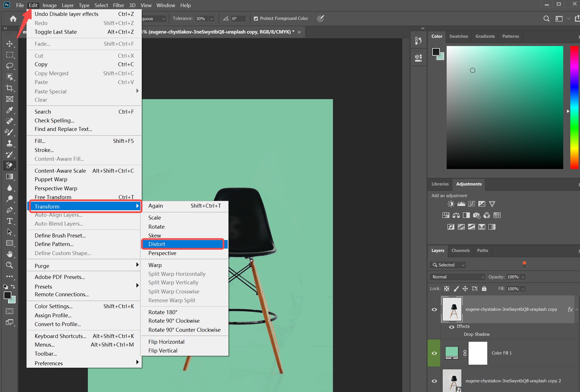The height and width of the screenshot is (392, 580).
Task: Select the Gradient tool
Action: pyautogui.click(x=10, y=177)
